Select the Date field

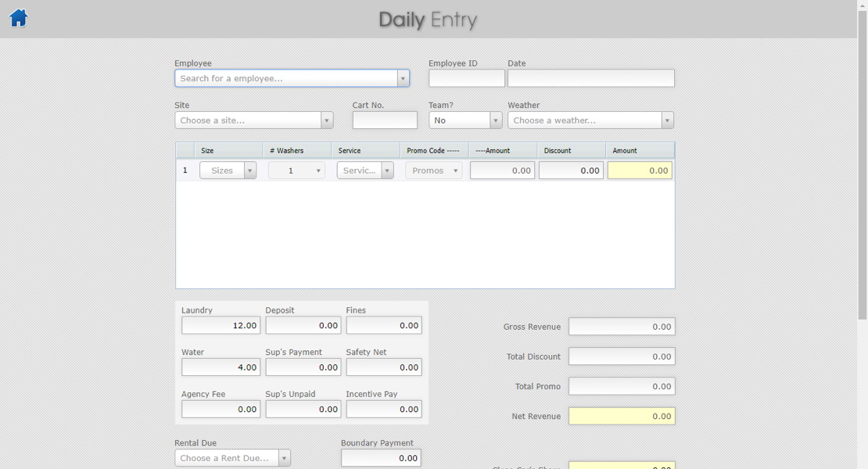[x=590, y=78]
